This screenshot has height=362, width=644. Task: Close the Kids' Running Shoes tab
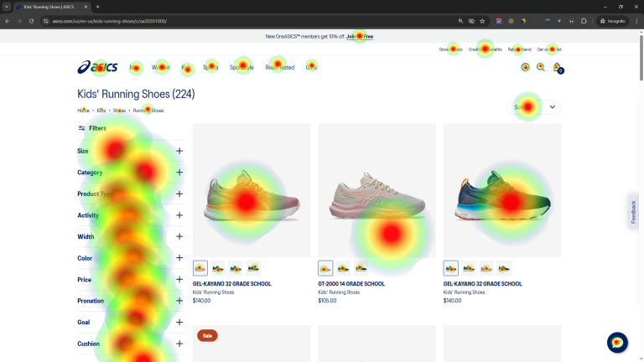(86, 7)
